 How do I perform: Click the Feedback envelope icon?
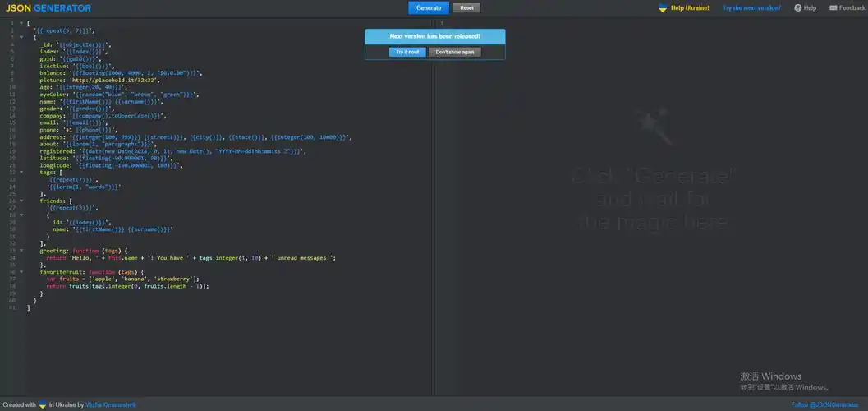[x=834, y=8]
